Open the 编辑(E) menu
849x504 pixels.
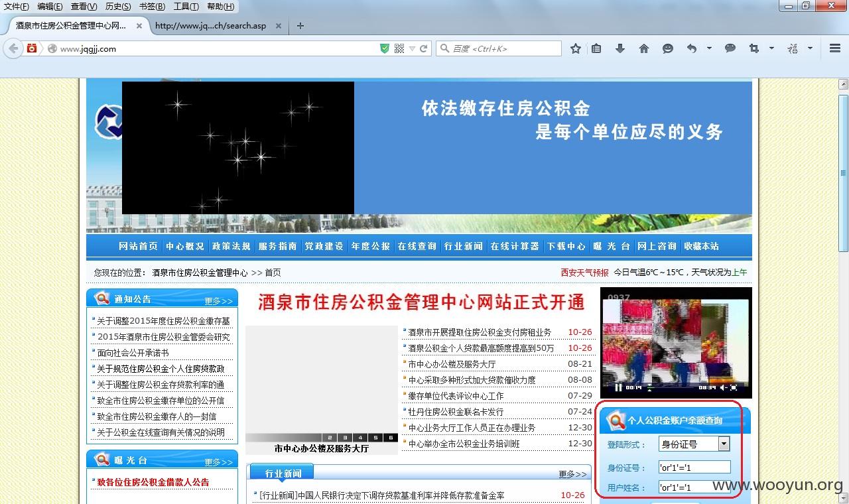[x=50, y=7]
